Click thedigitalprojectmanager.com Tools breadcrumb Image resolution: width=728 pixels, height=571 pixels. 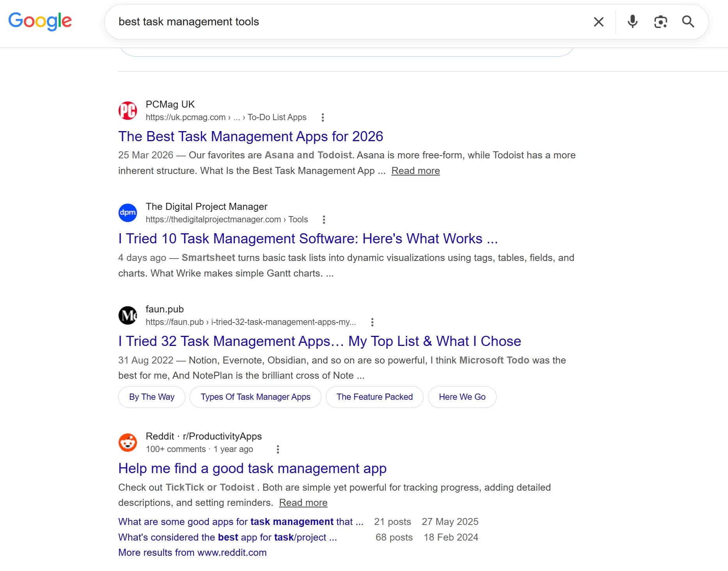point(227,220)
